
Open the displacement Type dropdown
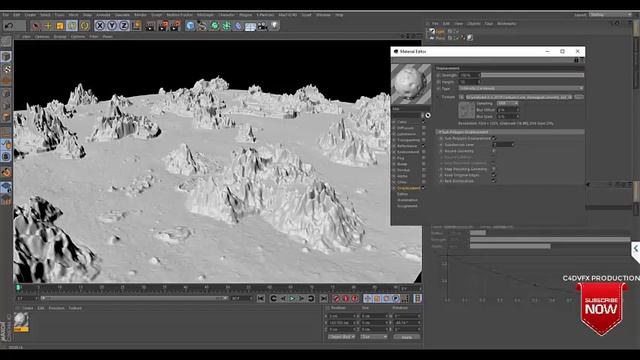(521, 88)
